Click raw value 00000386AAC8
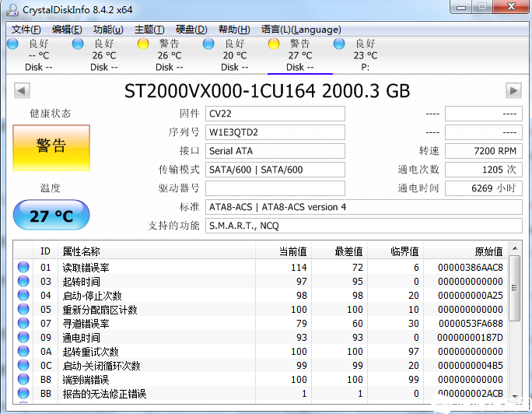Image resolution: width=532 pixels, height=414 pixels. click(x=471, y=268)
